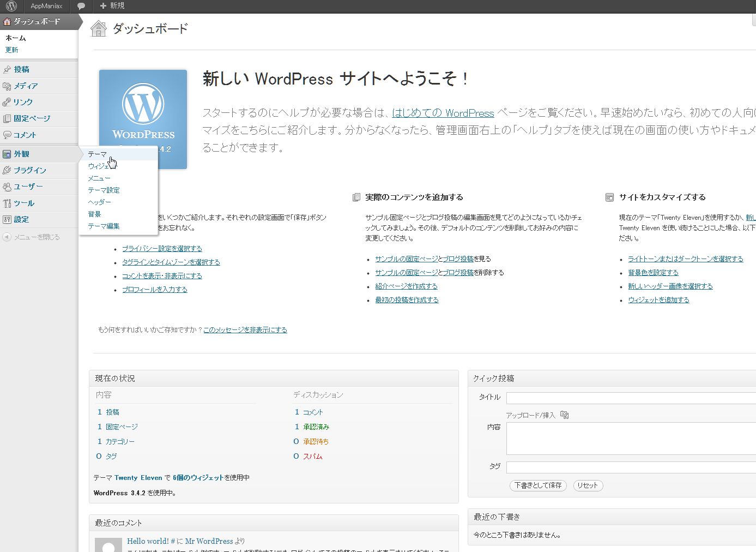Click the 最近のコメント widget header

[274, 523]
